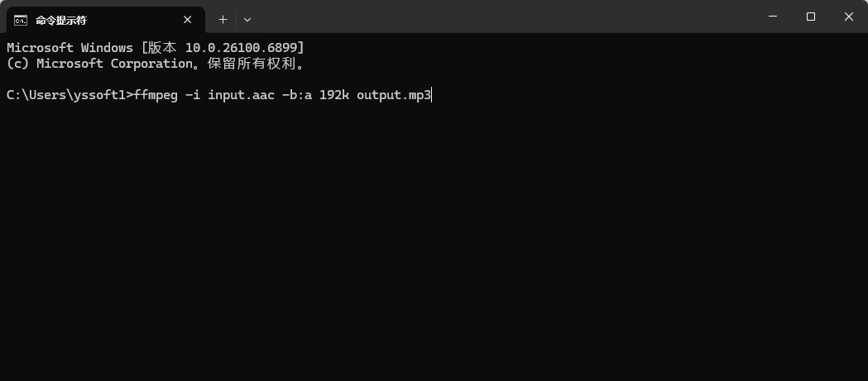Click the text cursor after output.mp3
The width and height of the screenshot is (868, 381).
click(432, 95)
